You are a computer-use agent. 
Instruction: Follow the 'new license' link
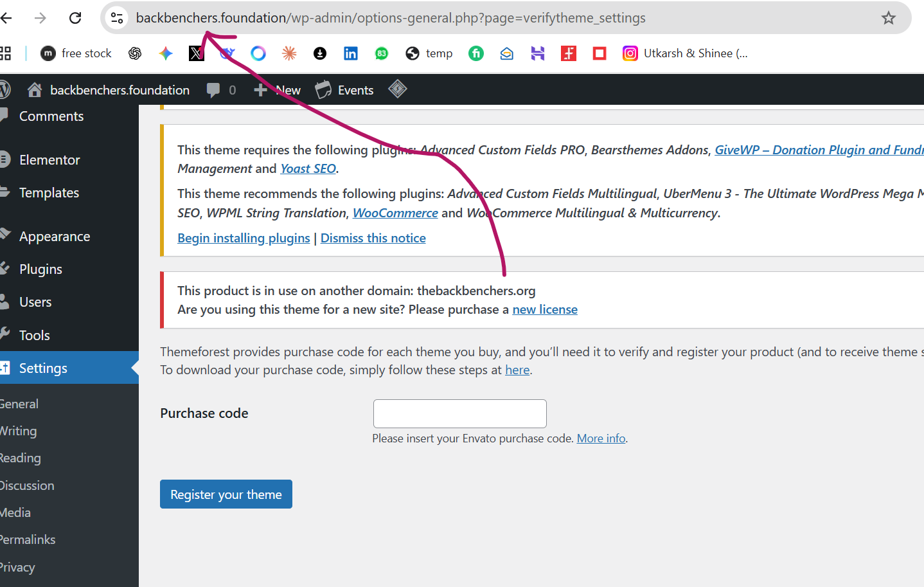click(x=545, y=310)
